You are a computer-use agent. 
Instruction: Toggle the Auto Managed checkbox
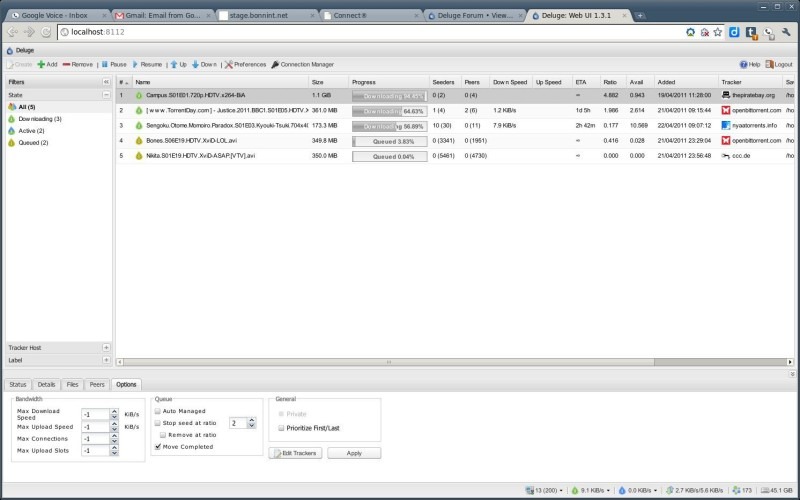click(158, 411)
